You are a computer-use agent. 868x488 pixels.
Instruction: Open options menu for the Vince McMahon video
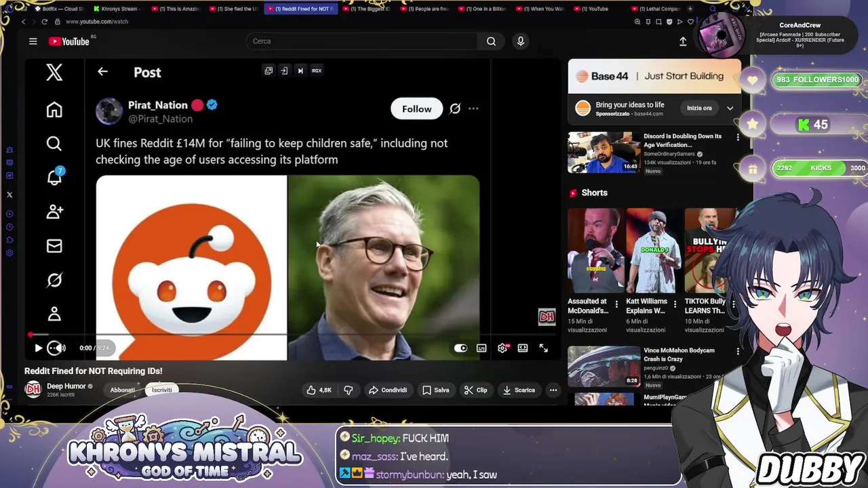[738, 351]
